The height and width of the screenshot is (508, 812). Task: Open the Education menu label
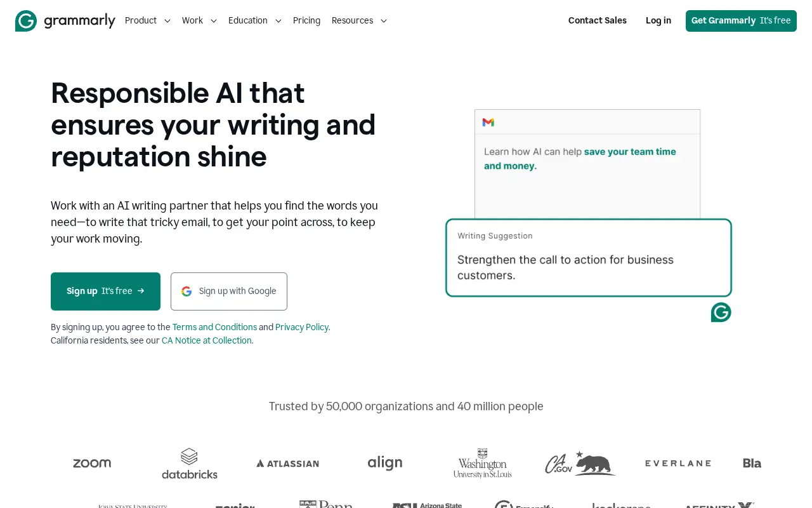tap(248, 21)
